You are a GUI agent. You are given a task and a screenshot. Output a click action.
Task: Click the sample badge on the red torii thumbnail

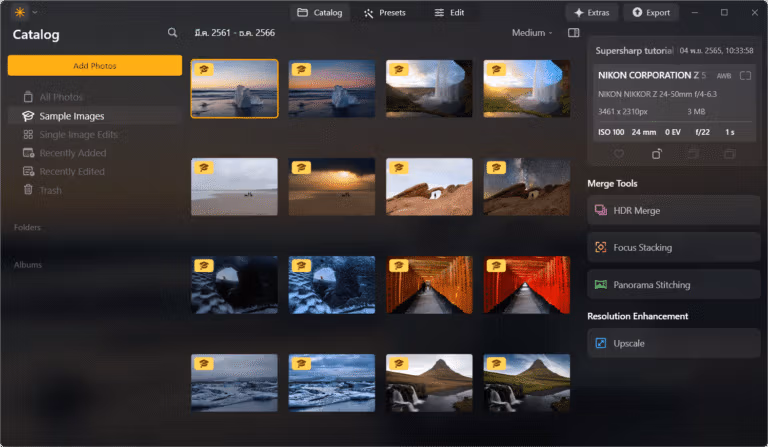[x=496, y=266]
